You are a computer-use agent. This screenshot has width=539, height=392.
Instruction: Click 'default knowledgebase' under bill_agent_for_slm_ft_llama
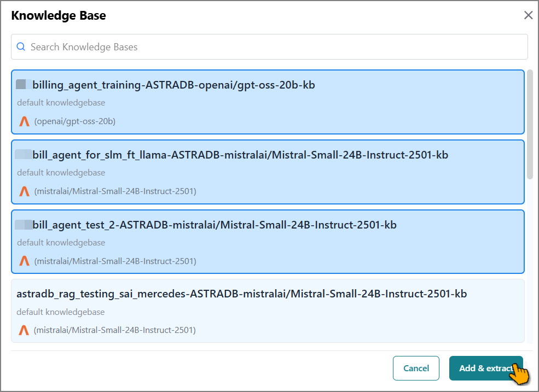pyautogui.click(x=61, y=172)
